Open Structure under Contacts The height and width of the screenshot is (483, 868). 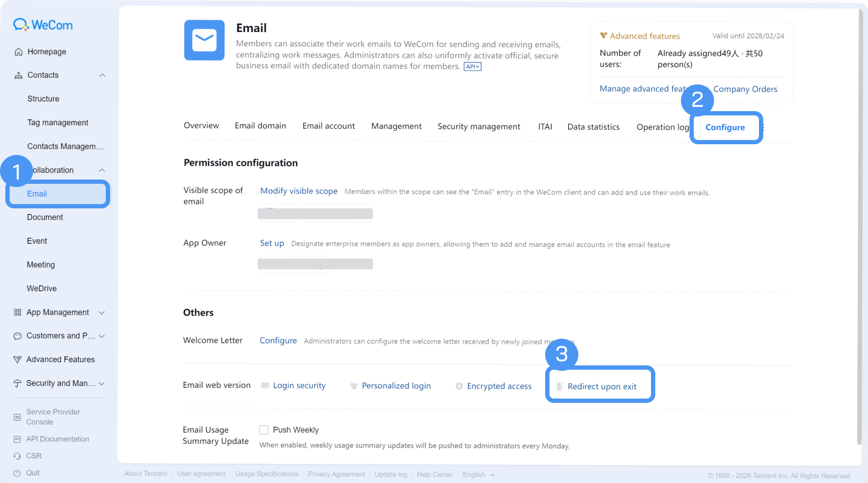[43, 99]
